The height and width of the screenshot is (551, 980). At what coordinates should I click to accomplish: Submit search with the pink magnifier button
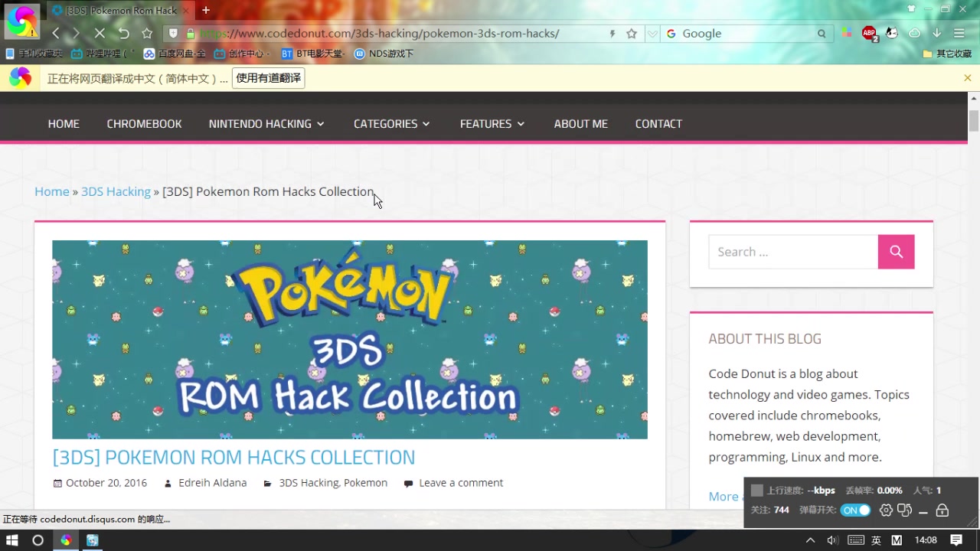[x=896, y=252]
